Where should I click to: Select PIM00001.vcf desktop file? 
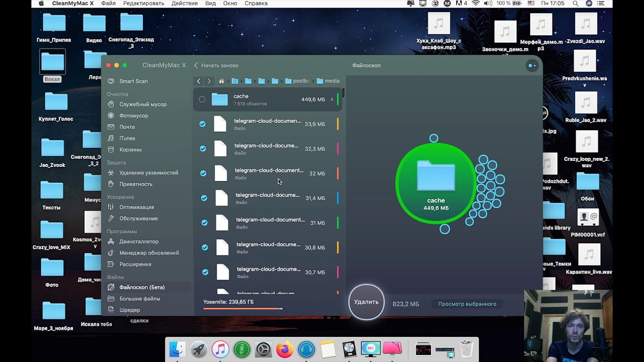tap(588, 224)
